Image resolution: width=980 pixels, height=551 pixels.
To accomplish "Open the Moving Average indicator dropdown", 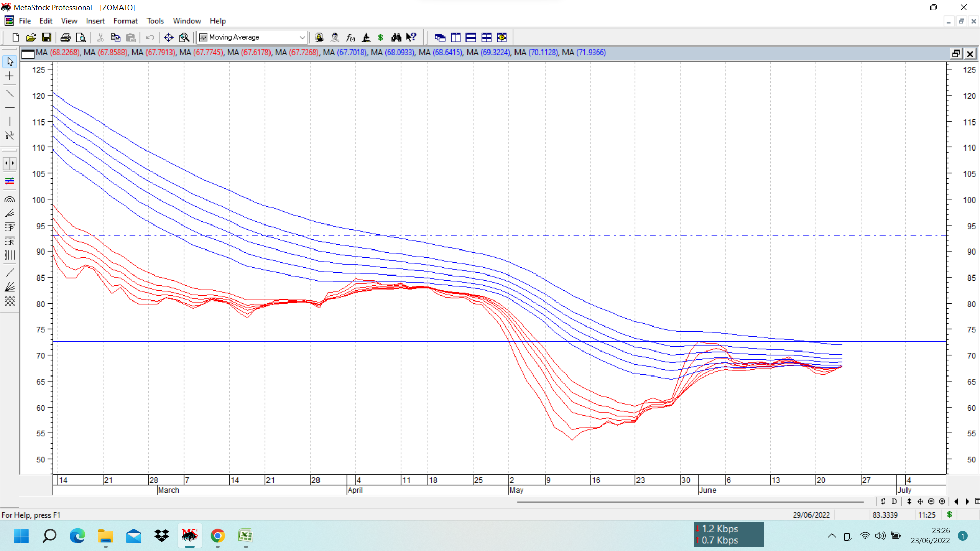I will point(302,37).
